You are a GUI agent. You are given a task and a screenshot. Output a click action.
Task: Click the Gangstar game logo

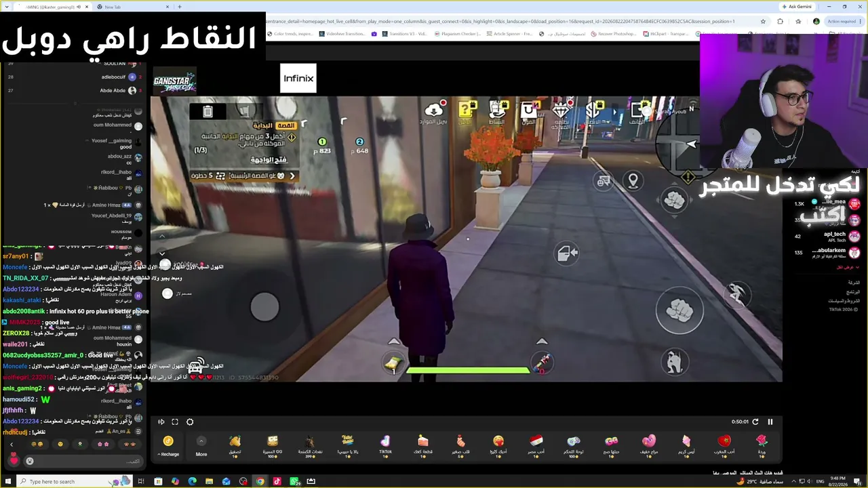pos(174,81)
